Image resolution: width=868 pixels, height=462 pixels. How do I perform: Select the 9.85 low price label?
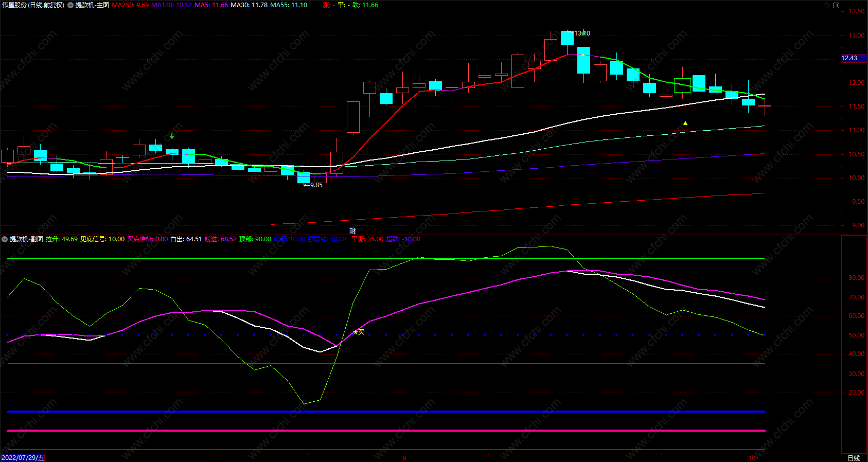tap(316, 185)
